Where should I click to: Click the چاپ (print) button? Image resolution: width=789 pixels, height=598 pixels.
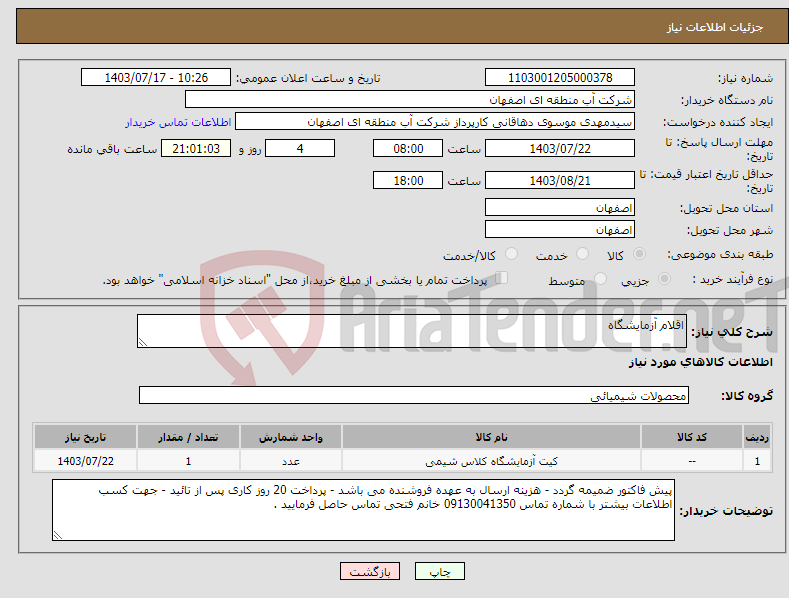pyautogui.click(x=439, y=571)
